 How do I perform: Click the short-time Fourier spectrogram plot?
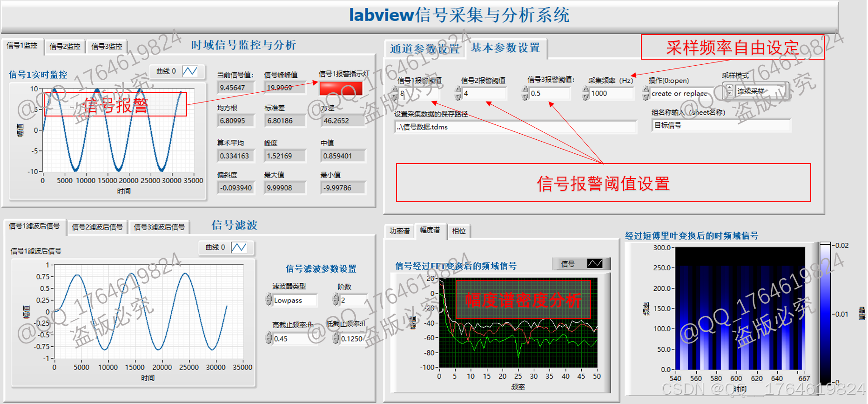click(740, 308)
